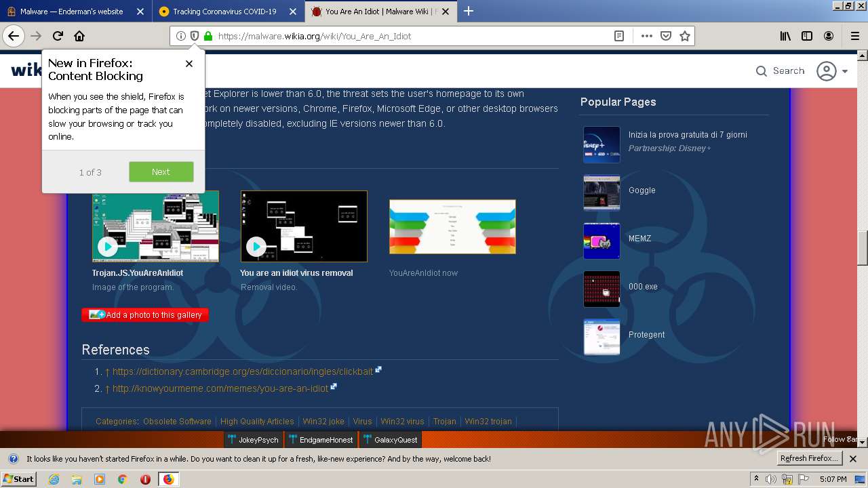Launch Google Chrome from the taskbar

pos(122,479)
